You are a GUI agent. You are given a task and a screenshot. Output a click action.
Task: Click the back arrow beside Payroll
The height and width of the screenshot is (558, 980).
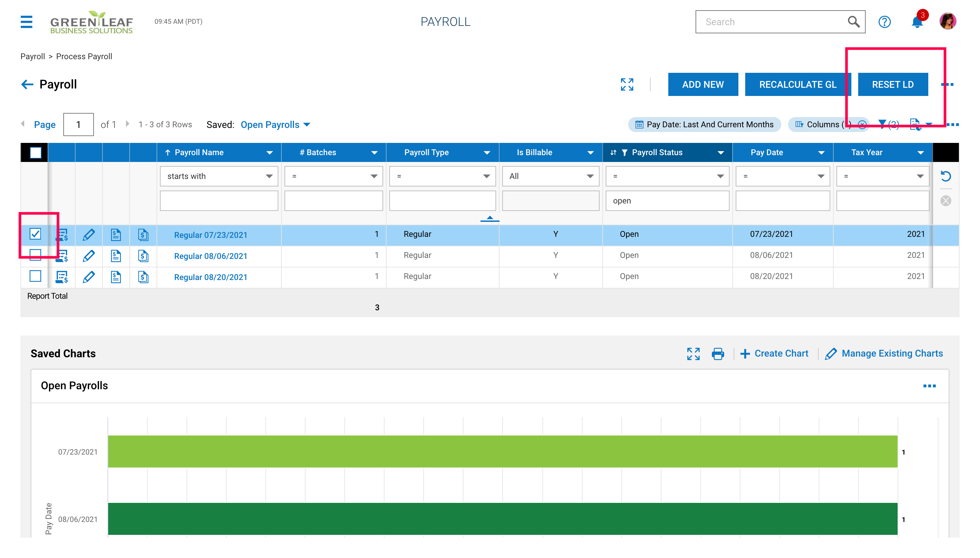[27, 84]
